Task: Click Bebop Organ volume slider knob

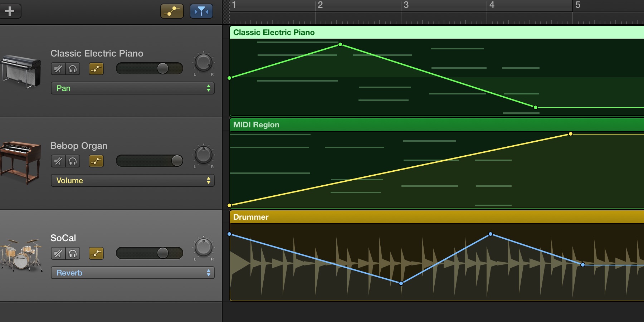Action: [177, 161]
